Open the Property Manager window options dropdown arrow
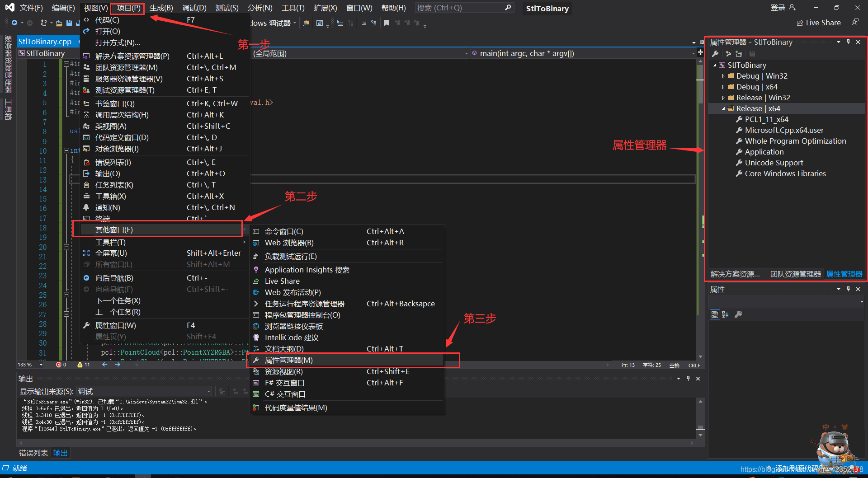Screen dimensions: 868x478 coord(839,42)
